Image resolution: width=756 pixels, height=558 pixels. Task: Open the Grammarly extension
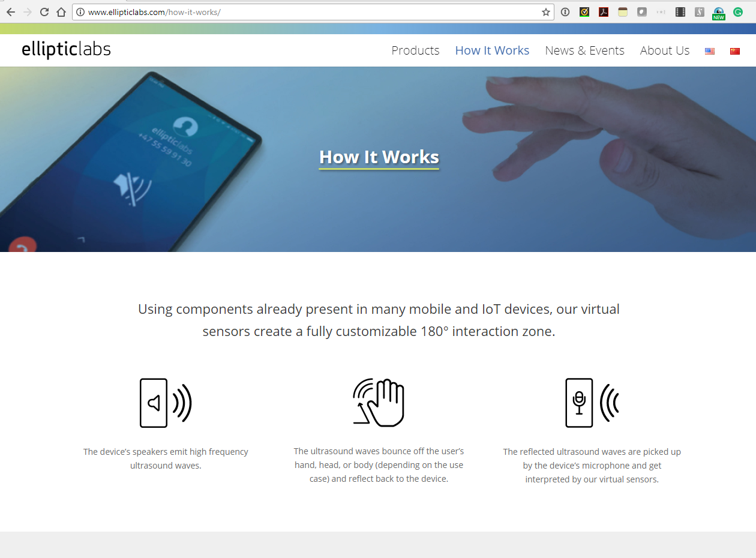[738, 12]
